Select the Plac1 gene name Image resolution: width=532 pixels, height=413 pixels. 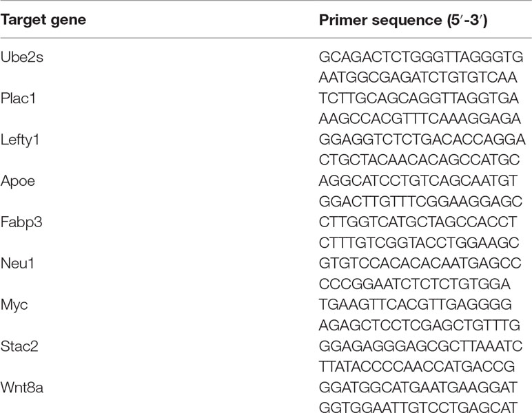click(x=18, y=98)
